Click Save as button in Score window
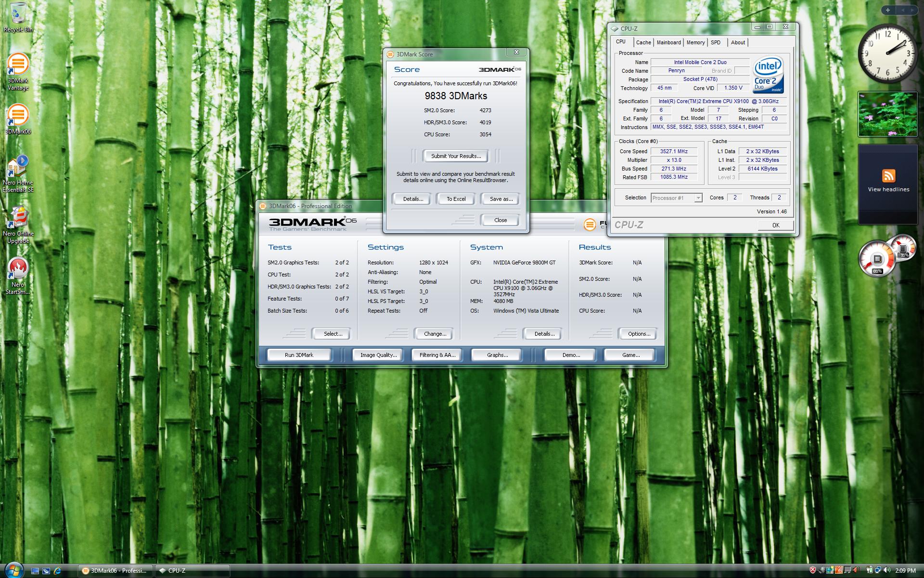Image resolution: width=924 pixels, height=578 pixels. click(x=500, y=199)
